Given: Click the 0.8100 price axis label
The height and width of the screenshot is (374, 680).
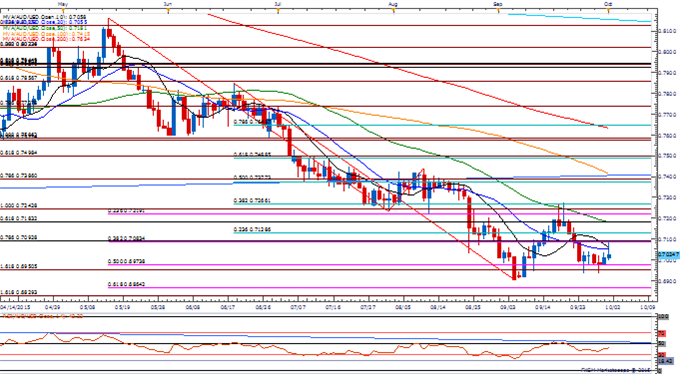Looking at the screenshot, I should point(667,31).
